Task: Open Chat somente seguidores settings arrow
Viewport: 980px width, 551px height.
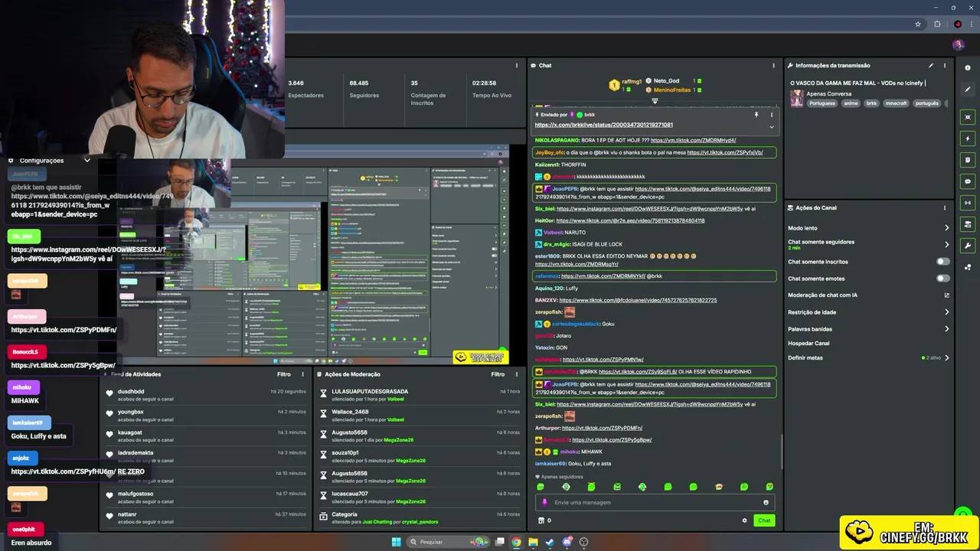Action: click(946, 245)
